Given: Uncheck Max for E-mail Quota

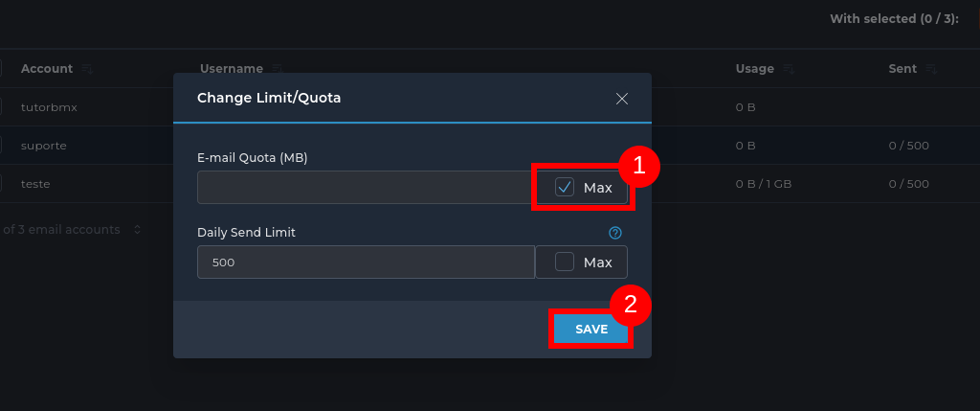Looking at the screenshot, I should pos(565,188).
